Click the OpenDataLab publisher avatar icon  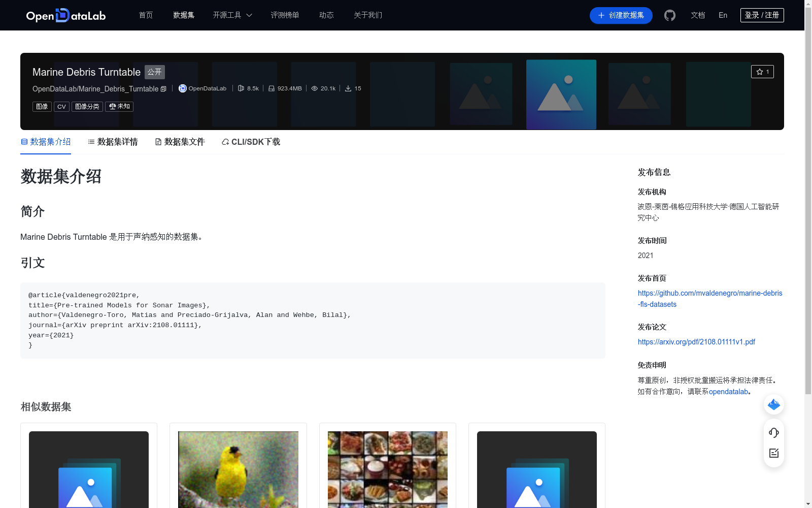(x=183, y=88)
